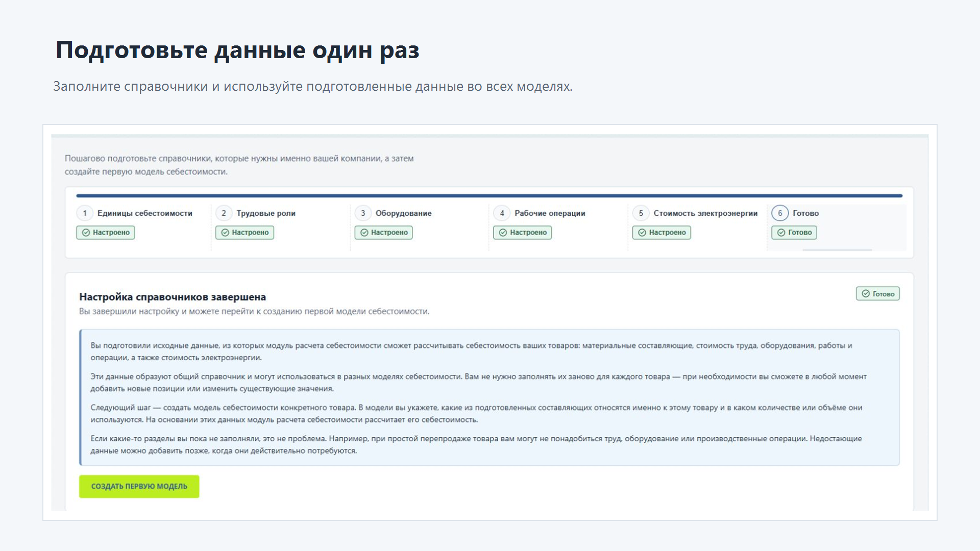Click heading "Настройка справочников завершена"
Image resolution: width=980 pixels, height=551 pixels.
pos(173,297)
